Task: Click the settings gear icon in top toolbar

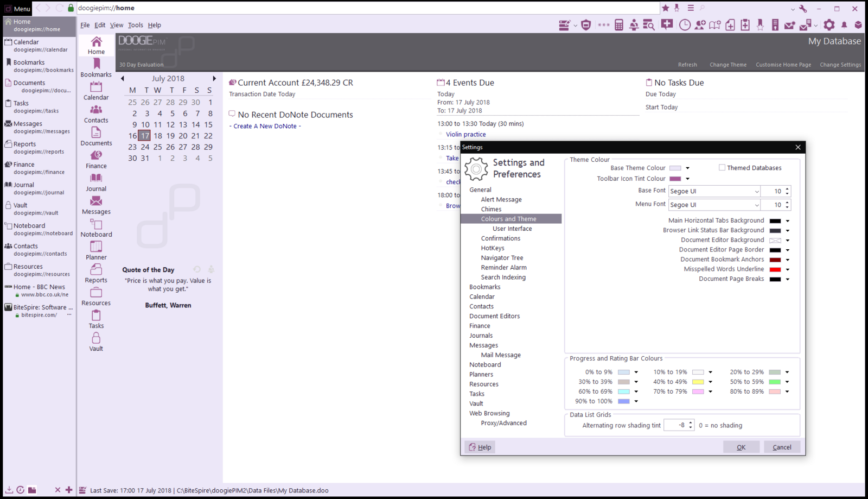Action: coord(829,25)
